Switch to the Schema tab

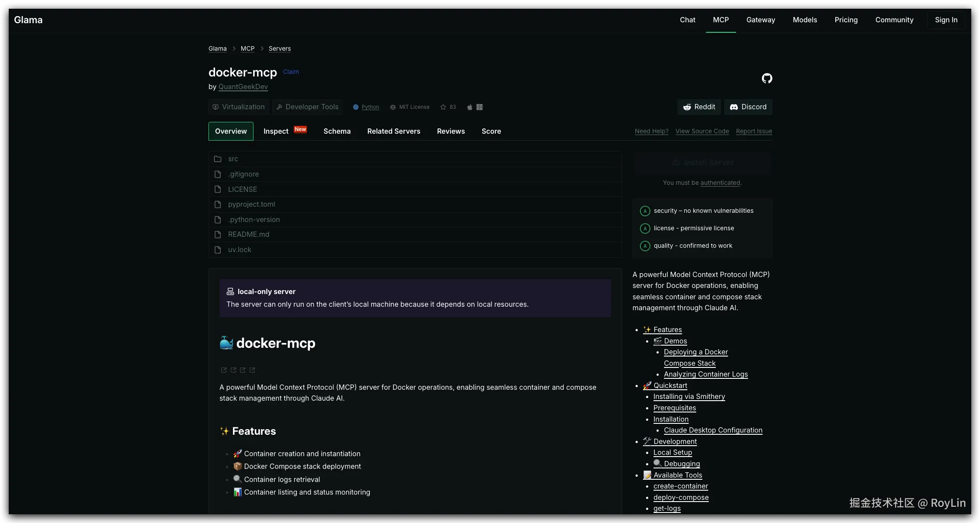tap(337, 132)
